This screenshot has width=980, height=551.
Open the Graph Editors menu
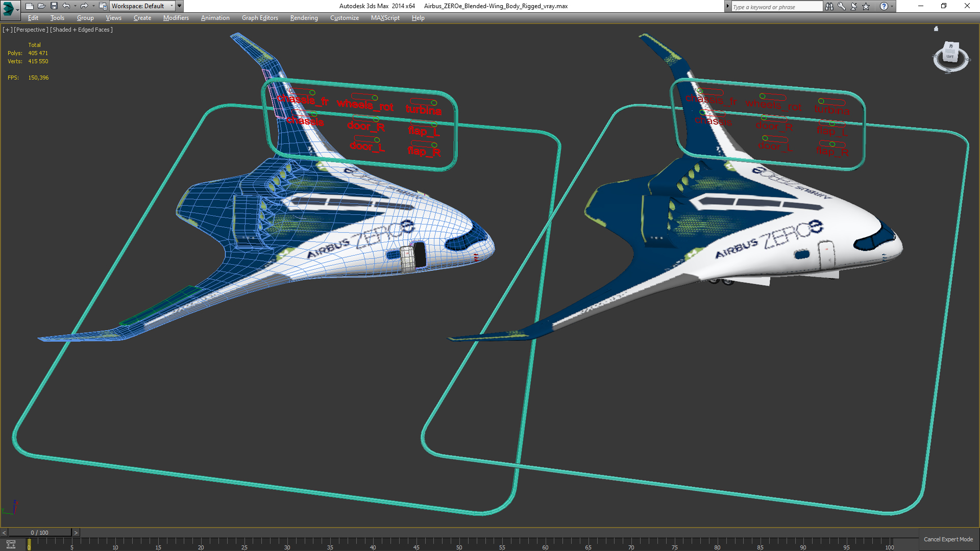tap(260, 18)
